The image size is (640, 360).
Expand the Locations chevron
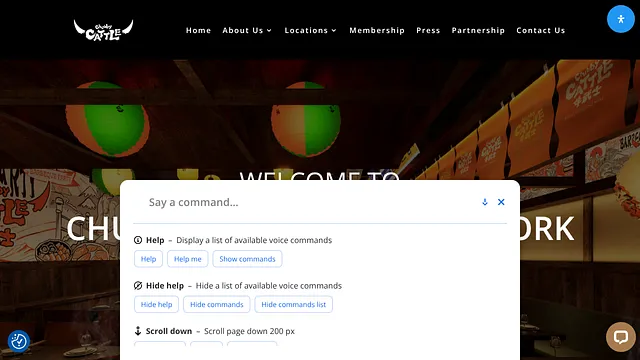[334, 31]
